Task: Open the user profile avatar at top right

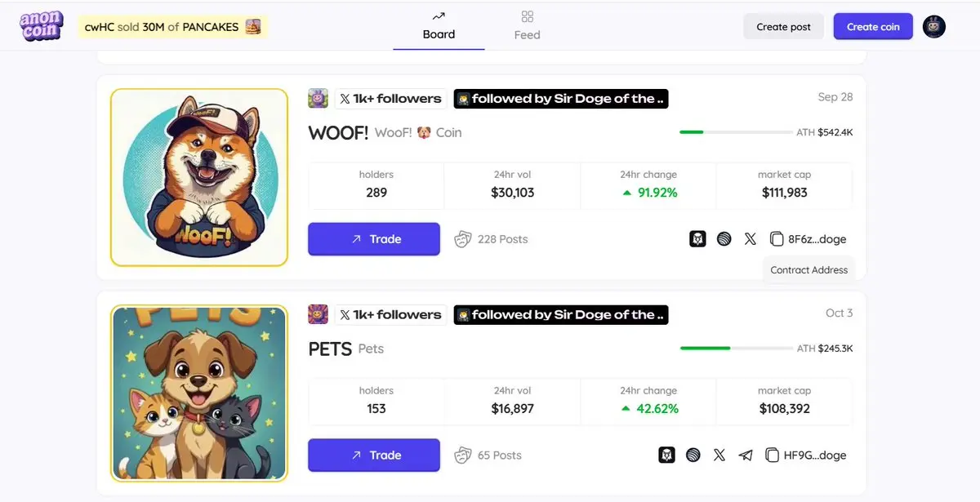Action: tap(934, 26)
